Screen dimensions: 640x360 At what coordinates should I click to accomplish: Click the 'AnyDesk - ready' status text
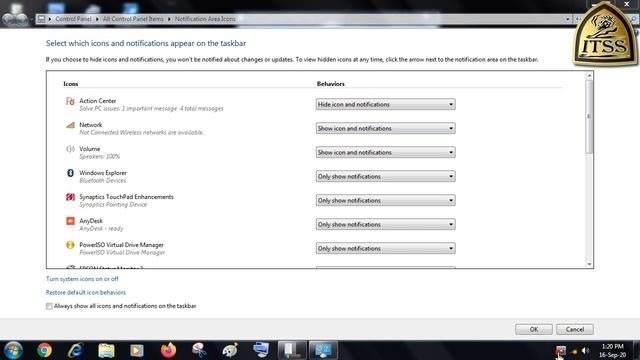tap(101, 229)
